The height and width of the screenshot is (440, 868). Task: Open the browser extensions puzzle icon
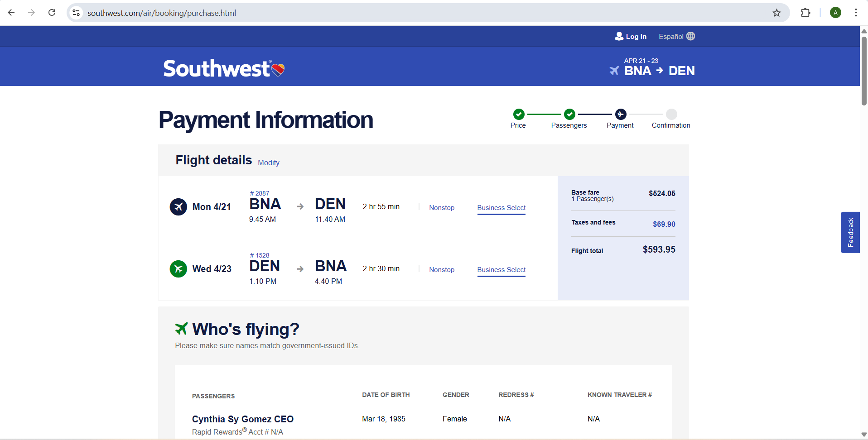(x=805, y=13)
